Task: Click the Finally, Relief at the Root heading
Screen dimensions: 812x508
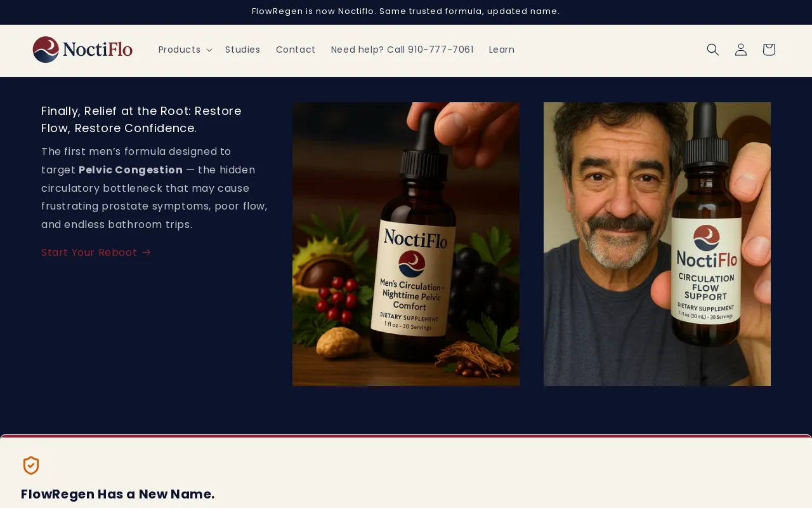Action: (141, 119)
